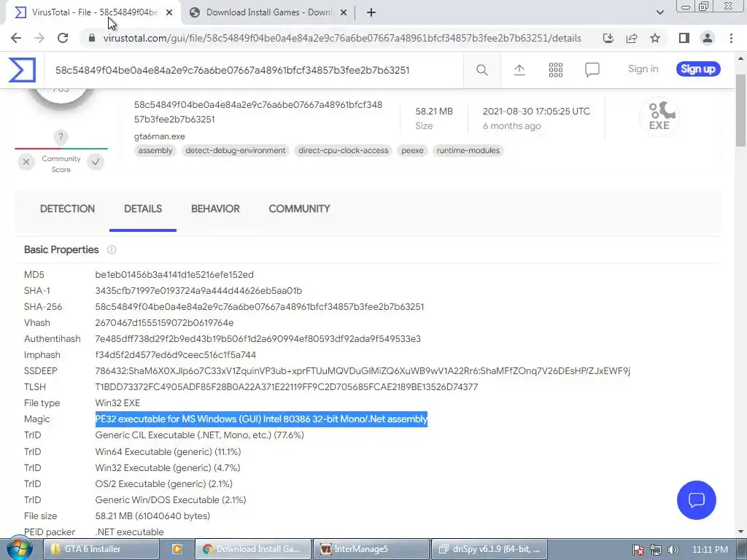This screenshot has width=747, height=560.
Task: Click the Basic Properties info icon
Action: pos(112,249)
